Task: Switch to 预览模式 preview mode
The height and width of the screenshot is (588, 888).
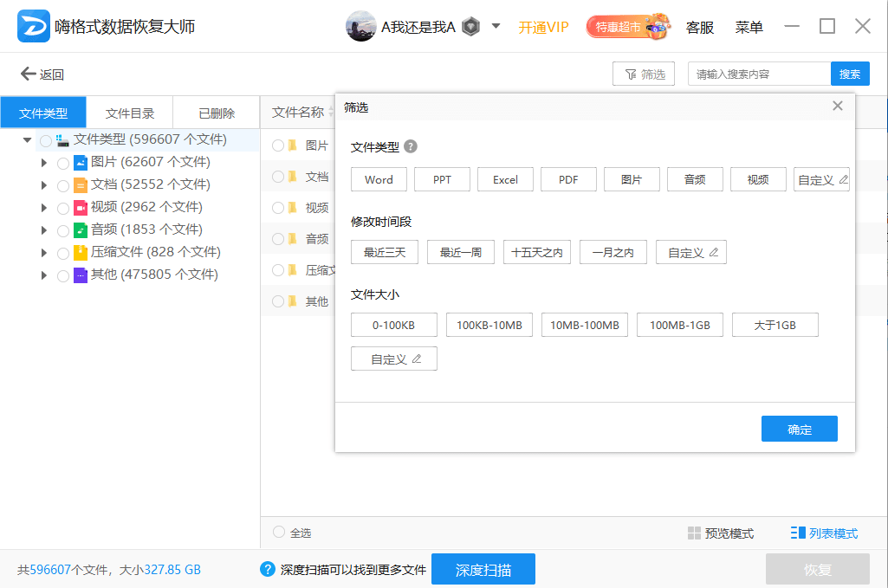Action: point(721,533)
